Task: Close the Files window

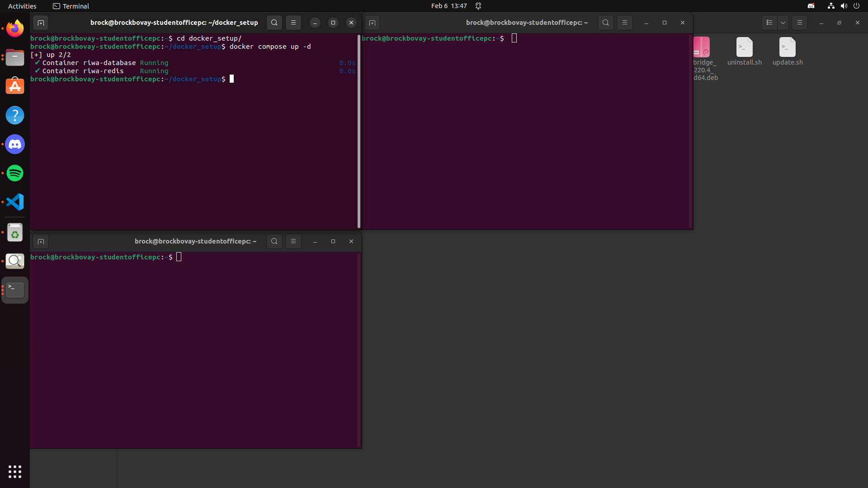Action: [858, 23]
